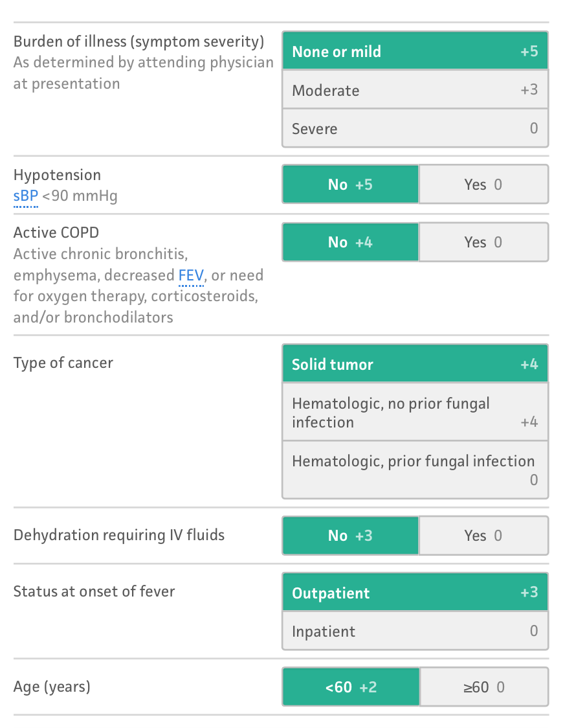Select Solid tumor cancer type
563x728 pixels.
click(415, 363)
